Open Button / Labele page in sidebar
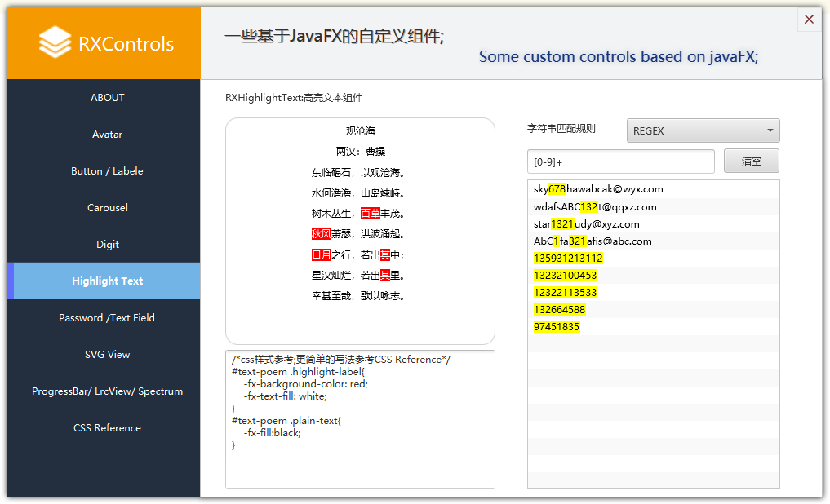The width and height of the screenshot is (830, 504). pyautogui.click(x=107, y=171)
